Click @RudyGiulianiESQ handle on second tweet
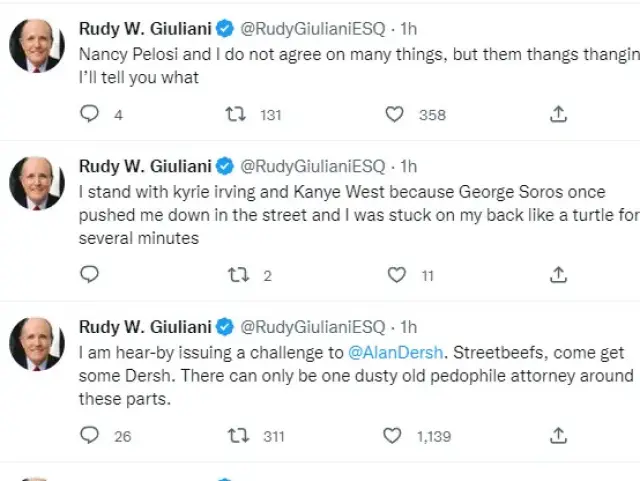Screen dimensions: 640x481 pos(313,166)
